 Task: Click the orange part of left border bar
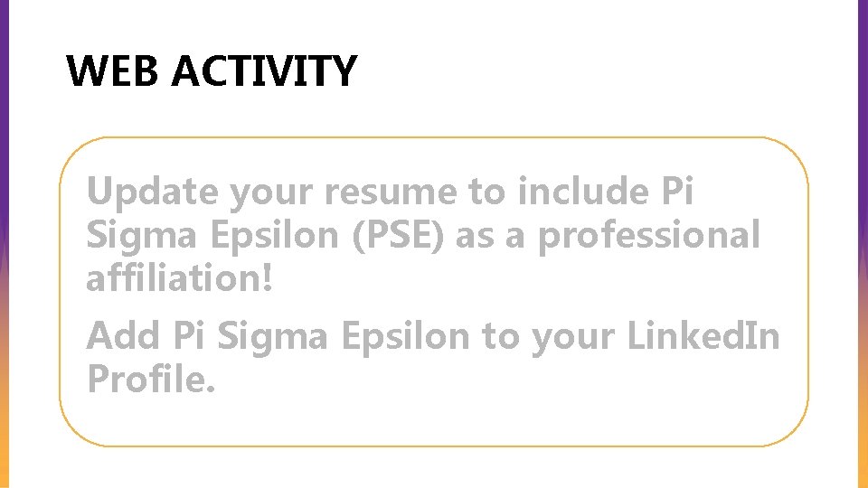(x=5, y=432)
